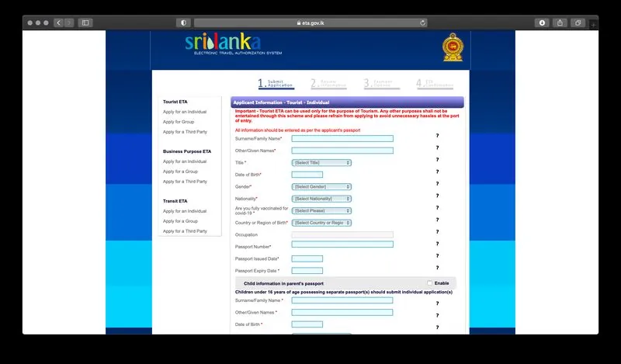Click the applicant Date of Birth field
The height and width of the screenshot is (364, 621).
[x=307, y=175]
